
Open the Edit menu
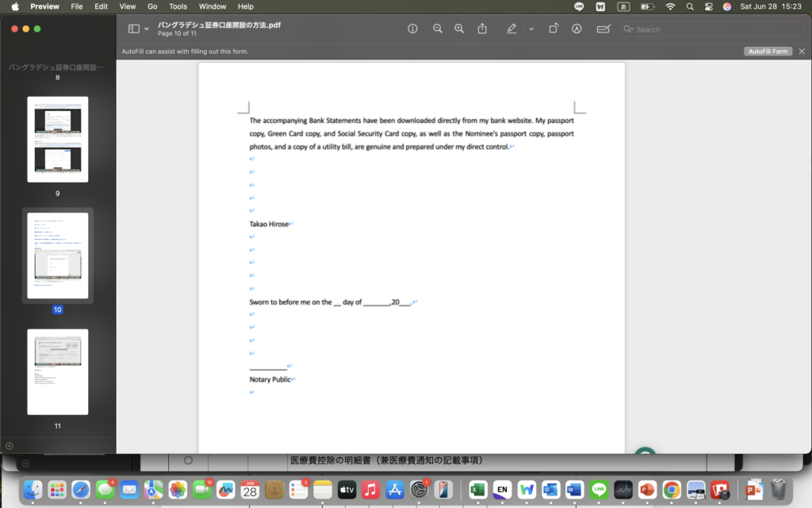101,6
